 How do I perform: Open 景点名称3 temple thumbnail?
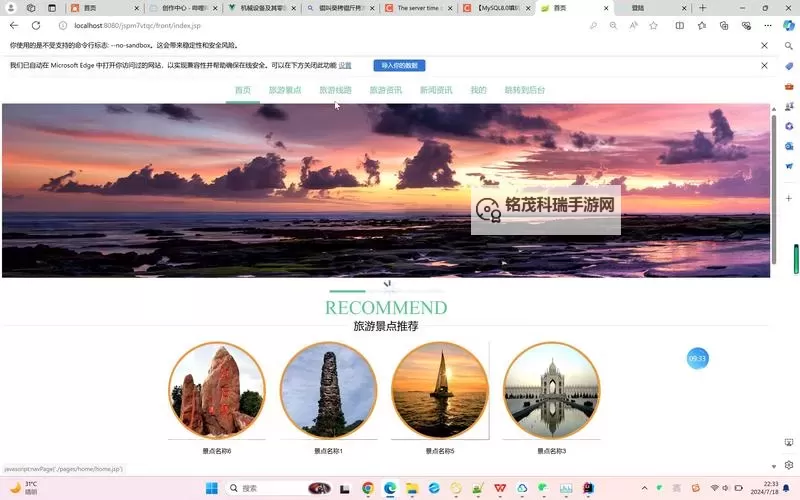552,390
